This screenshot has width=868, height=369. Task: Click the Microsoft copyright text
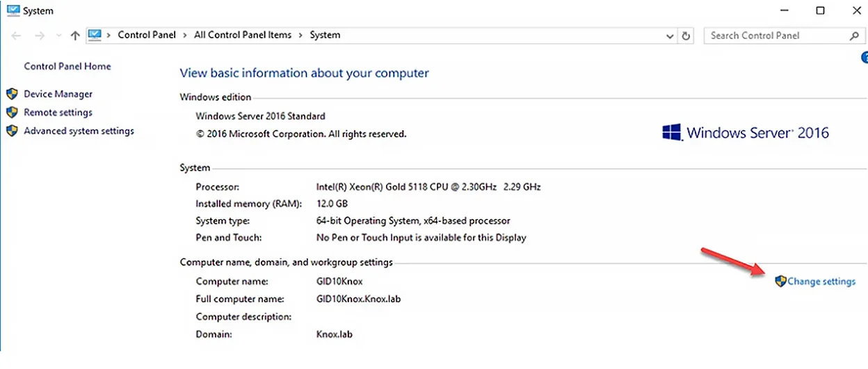point(301,134)
